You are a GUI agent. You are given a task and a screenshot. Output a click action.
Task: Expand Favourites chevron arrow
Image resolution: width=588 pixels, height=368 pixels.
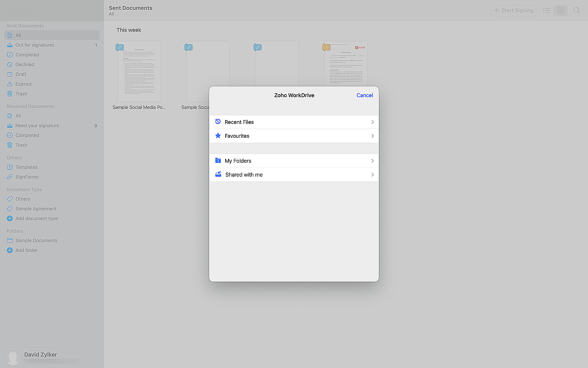pos(372,136)
